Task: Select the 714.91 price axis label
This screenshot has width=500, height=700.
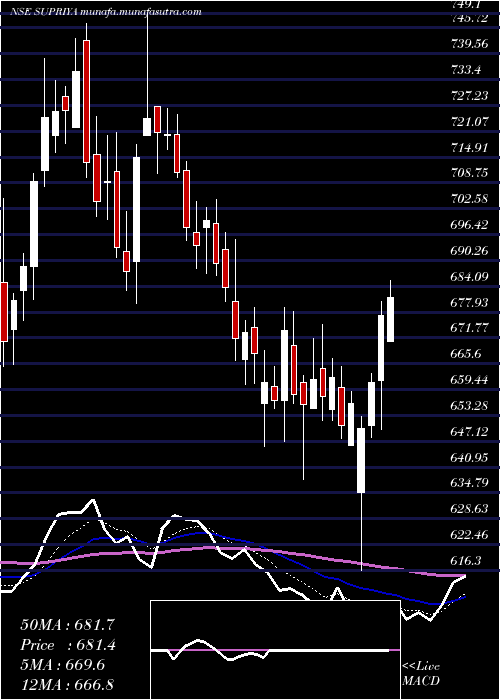Action: point(471,147)
